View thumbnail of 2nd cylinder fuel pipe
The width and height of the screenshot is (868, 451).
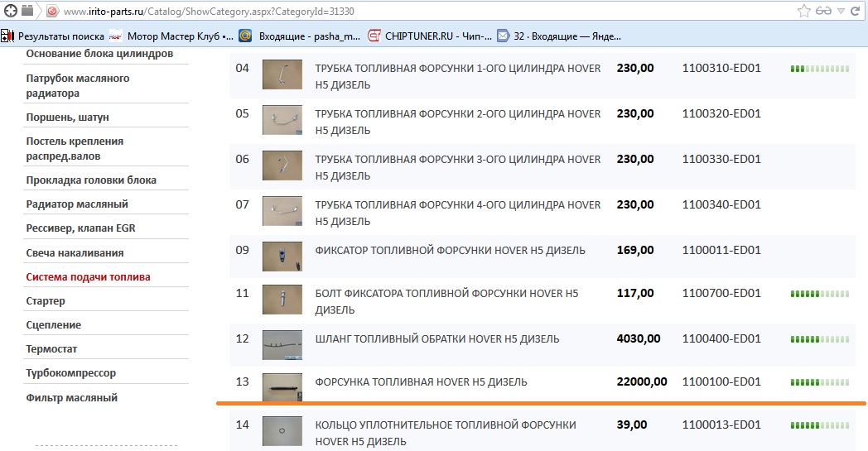(x=282, y=119)
